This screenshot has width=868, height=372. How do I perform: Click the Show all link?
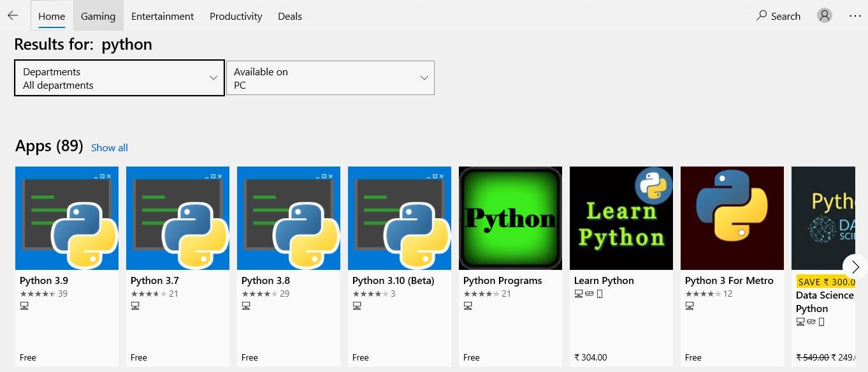(109, 147)
